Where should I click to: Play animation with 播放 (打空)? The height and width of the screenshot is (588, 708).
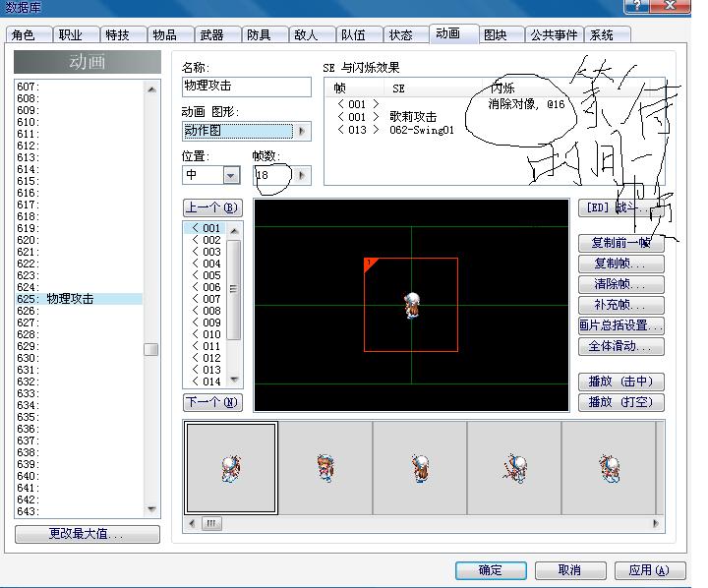(x=620, y=402)
